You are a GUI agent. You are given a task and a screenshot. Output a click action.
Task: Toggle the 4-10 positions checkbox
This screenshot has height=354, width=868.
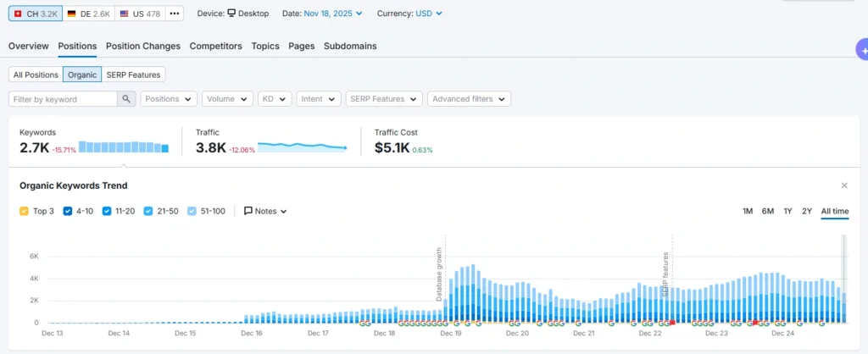point(68,211)
